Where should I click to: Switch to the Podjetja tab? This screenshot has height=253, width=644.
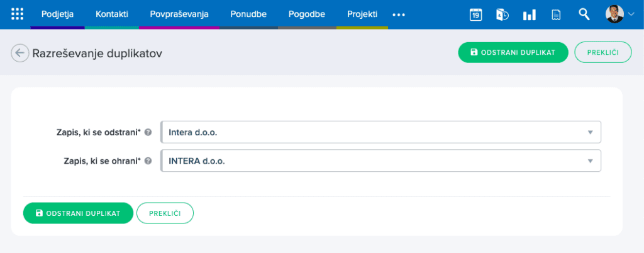coord(57,14)
